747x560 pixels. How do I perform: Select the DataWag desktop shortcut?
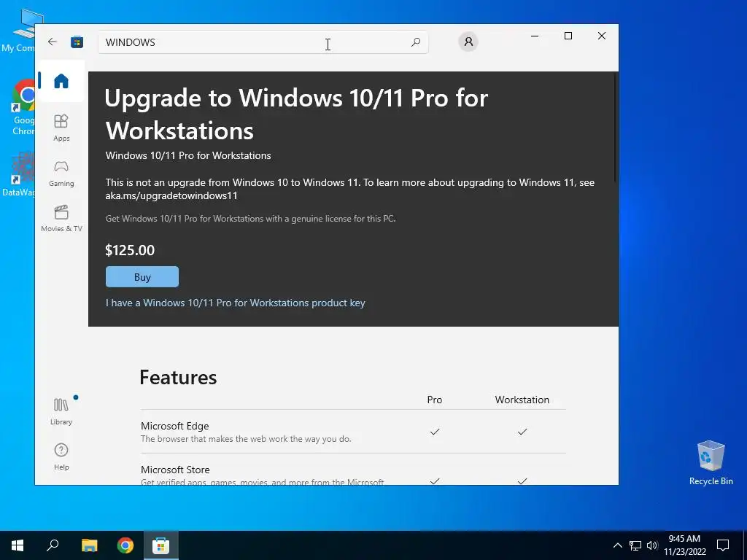tap(18, 174)
